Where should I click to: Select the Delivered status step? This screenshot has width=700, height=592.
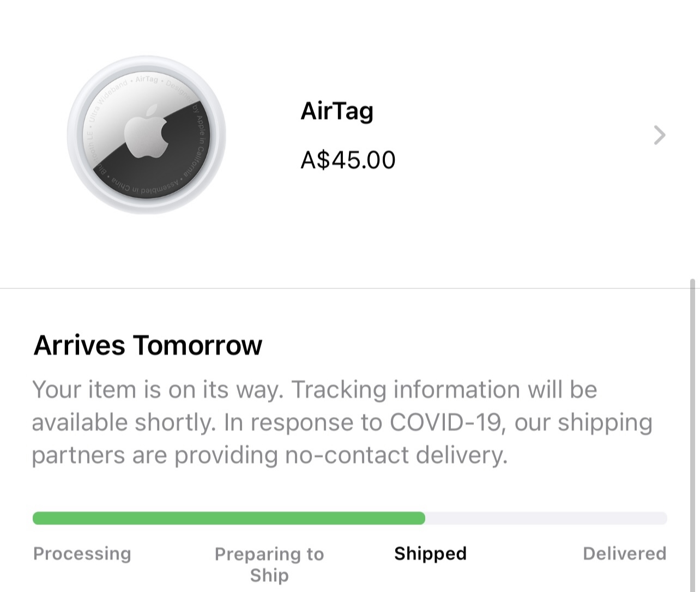pyautogui.click(x=624, y=553)
